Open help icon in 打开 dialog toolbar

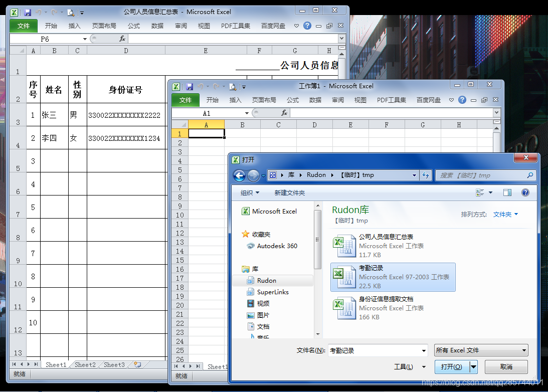[x=525, y=192]
